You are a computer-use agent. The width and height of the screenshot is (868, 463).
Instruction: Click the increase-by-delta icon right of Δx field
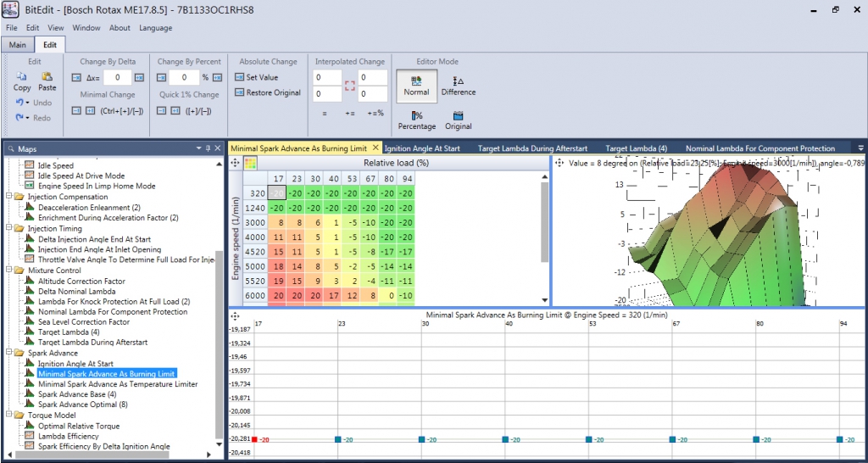(x=140, y=77)
